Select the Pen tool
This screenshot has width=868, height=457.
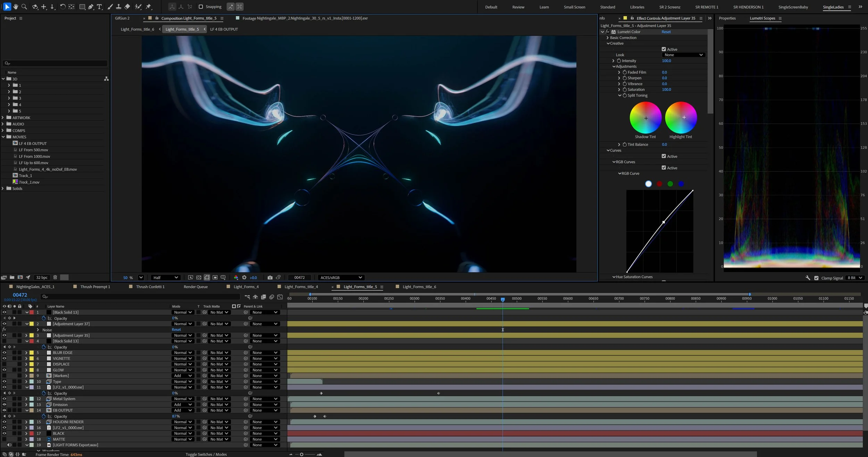(x=91, y=7)
